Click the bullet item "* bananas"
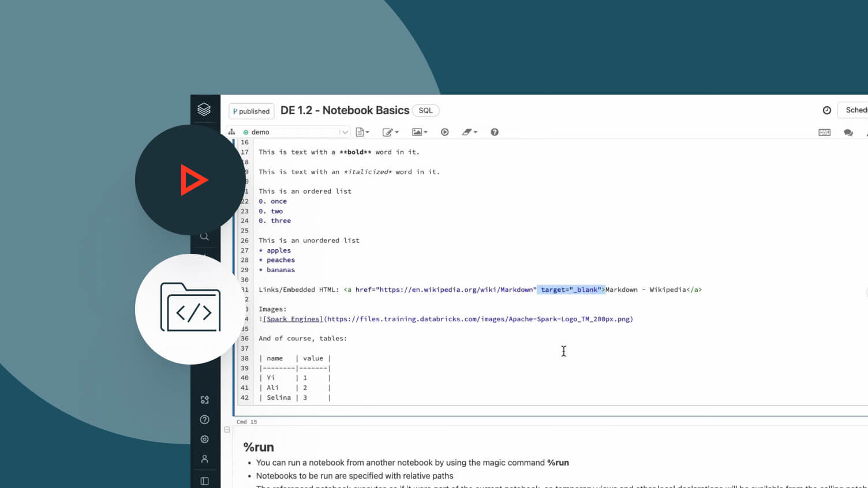 [x=277, y=270]
